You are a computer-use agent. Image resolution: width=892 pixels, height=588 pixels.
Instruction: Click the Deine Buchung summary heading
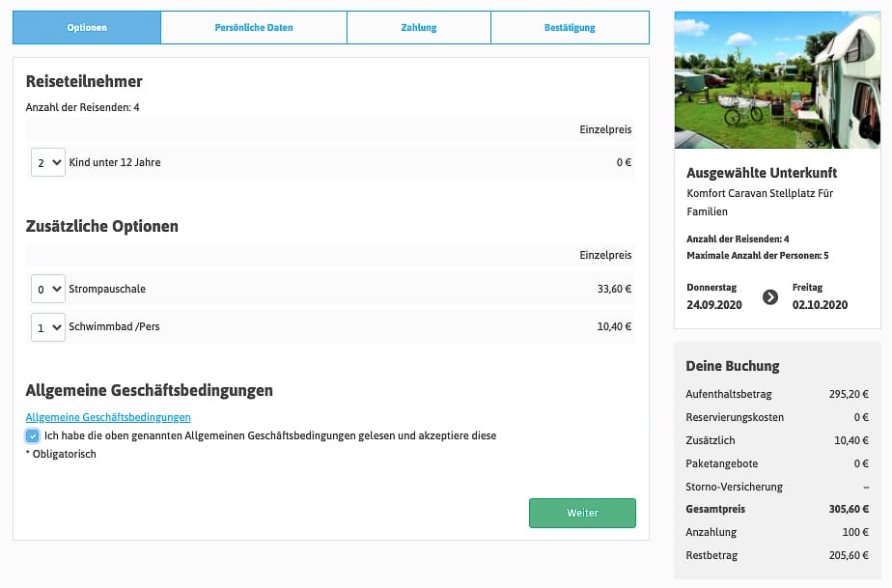[732, 367]
